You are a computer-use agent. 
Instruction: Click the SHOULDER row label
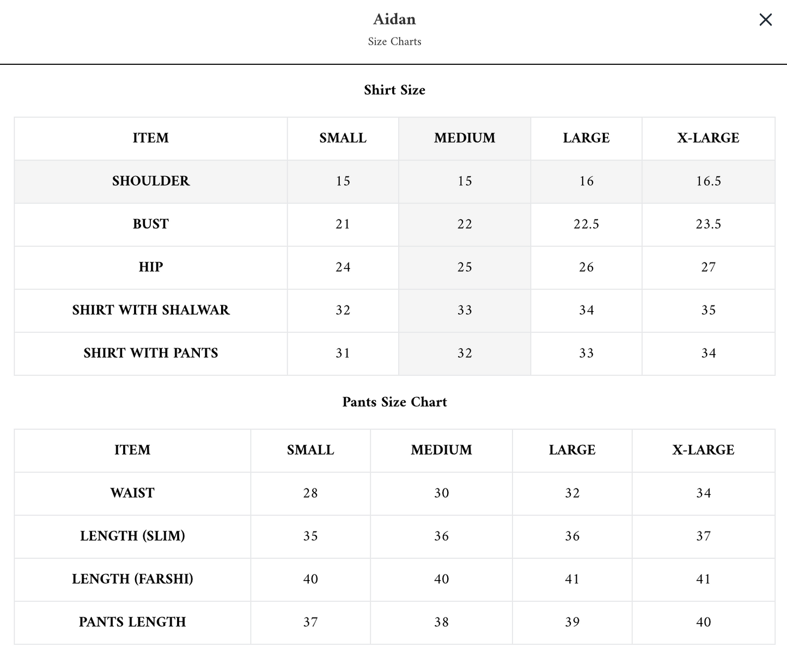151,181
